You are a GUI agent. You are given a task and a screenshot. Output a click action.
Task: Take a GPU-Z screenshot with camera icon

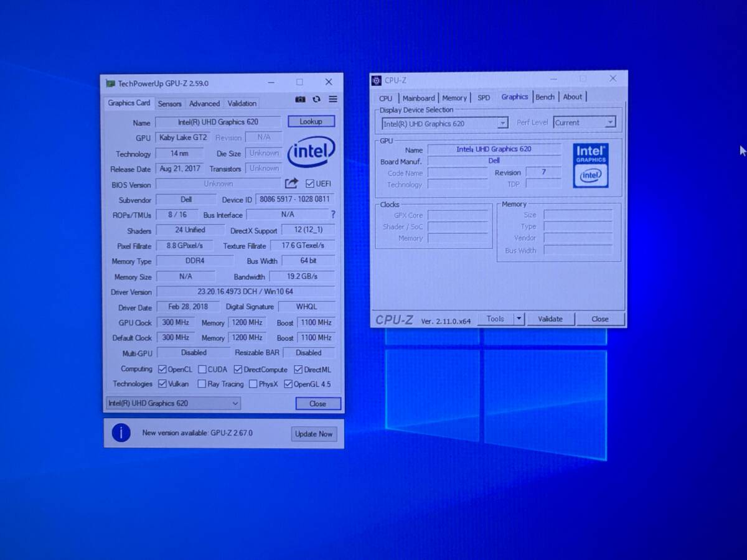click(x=300, y=100)
